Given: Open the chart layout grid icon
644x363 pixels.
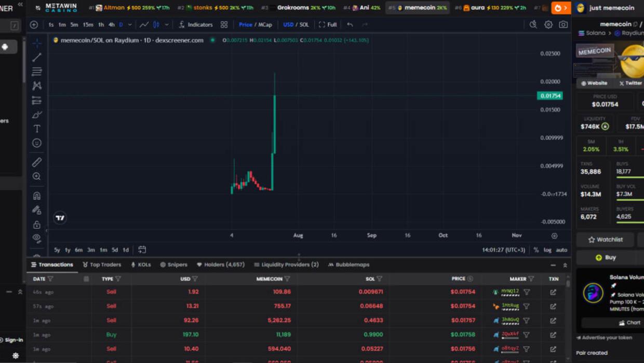Looking at the screenshot, I should (x=224, y=24).
